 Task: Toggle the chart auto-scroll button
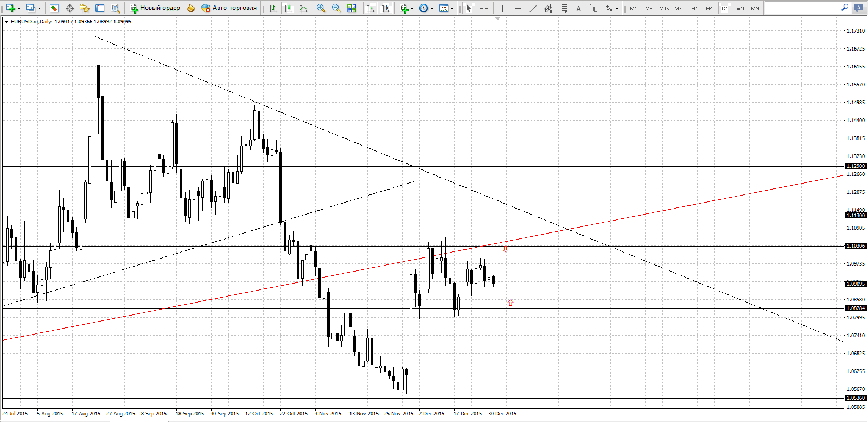point(371,8)
